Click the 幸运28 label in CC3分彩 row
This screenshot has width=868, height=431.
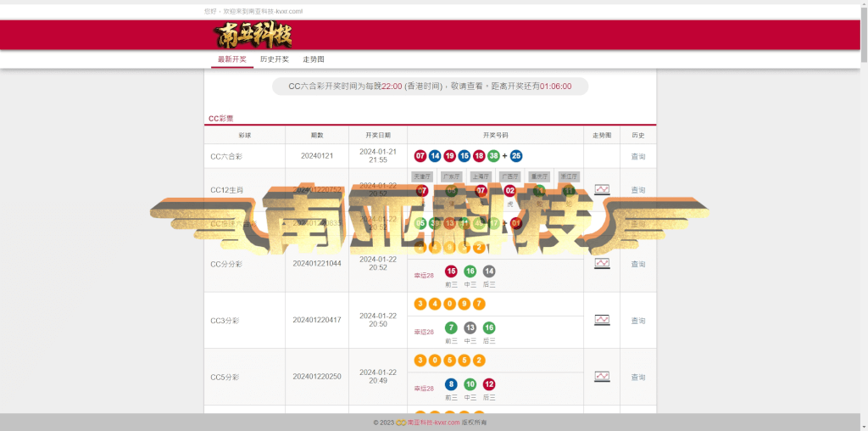click(424, 332)
